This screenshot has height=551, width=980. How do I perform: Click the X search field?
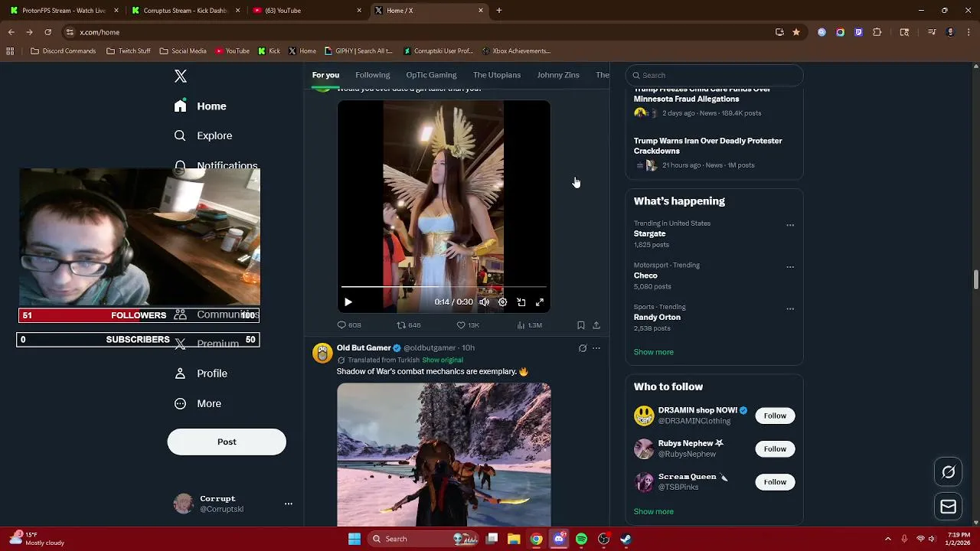coord(714,75)
